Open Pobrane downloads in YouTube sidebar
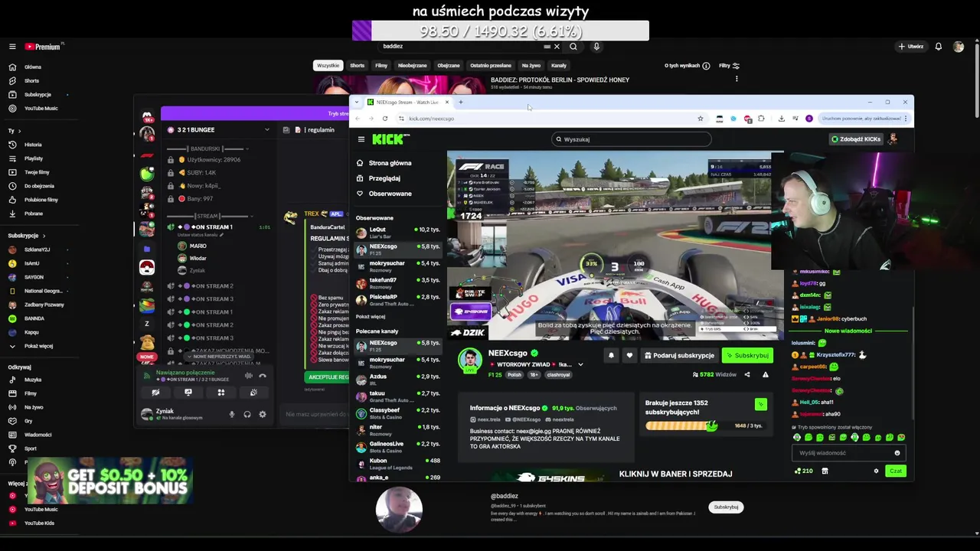980x551 pixels. click(x=34, y=214)
